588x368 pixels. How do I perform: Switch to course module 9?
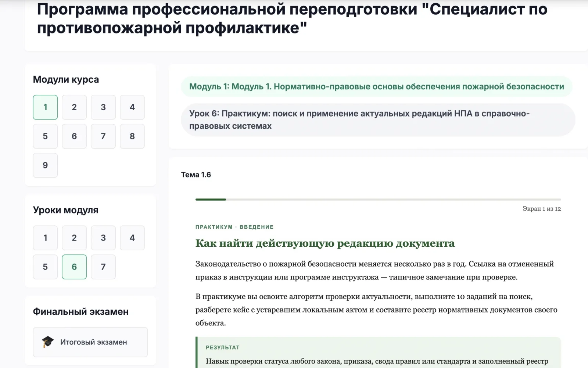tap(45, 165)
